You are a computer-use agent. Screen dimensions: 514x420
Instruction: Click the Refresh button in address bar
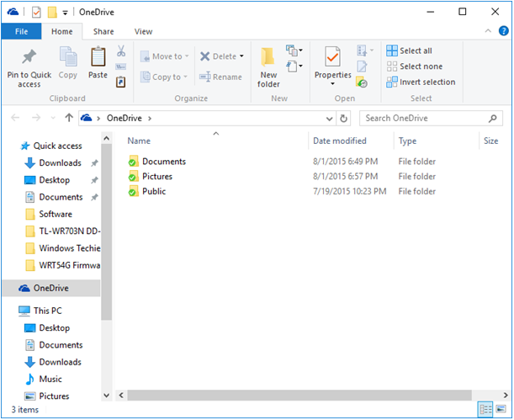(343, 119)
